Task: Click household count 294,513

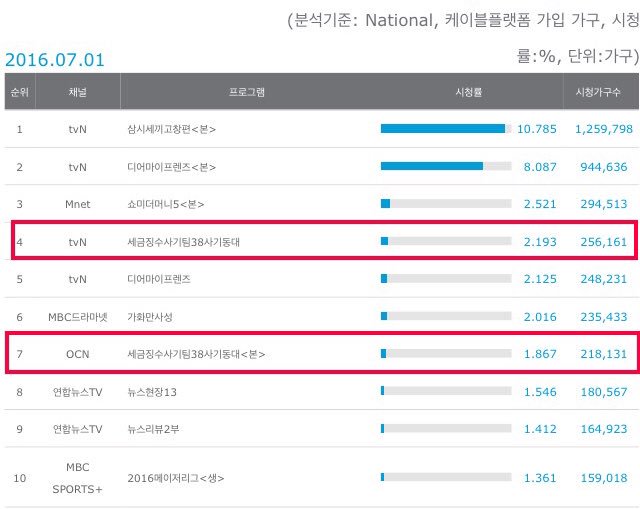Action: pos(604,204)
